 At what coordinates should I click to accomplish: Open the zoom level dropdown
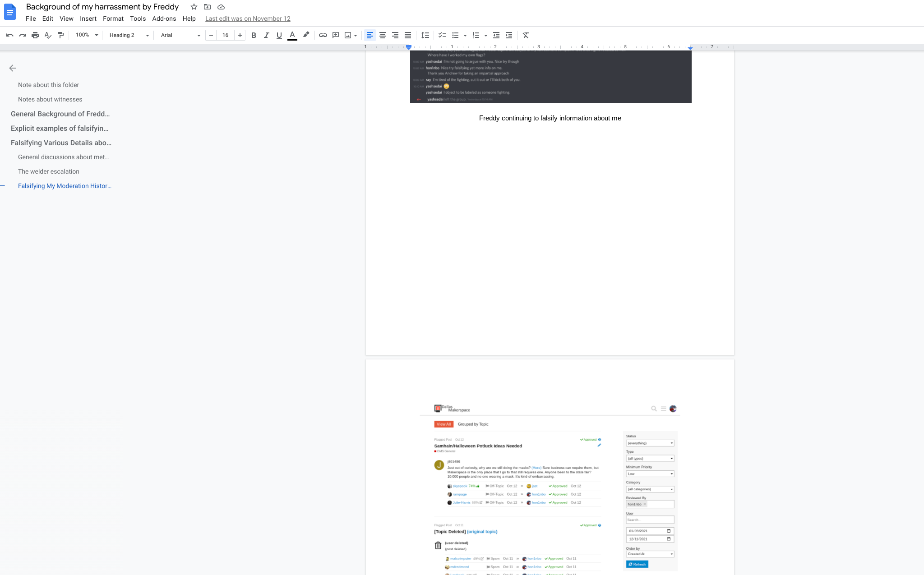(87, 35)
